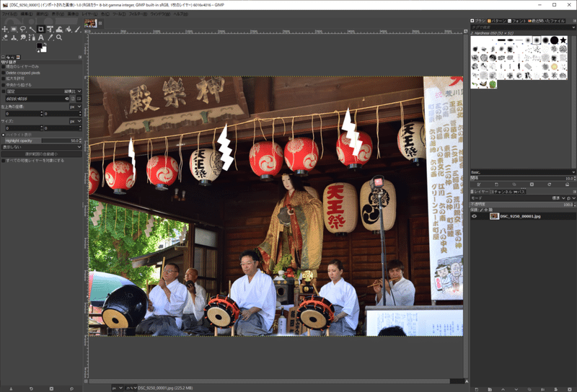
Task: Open the Help menu
Action: pos(180,14)
